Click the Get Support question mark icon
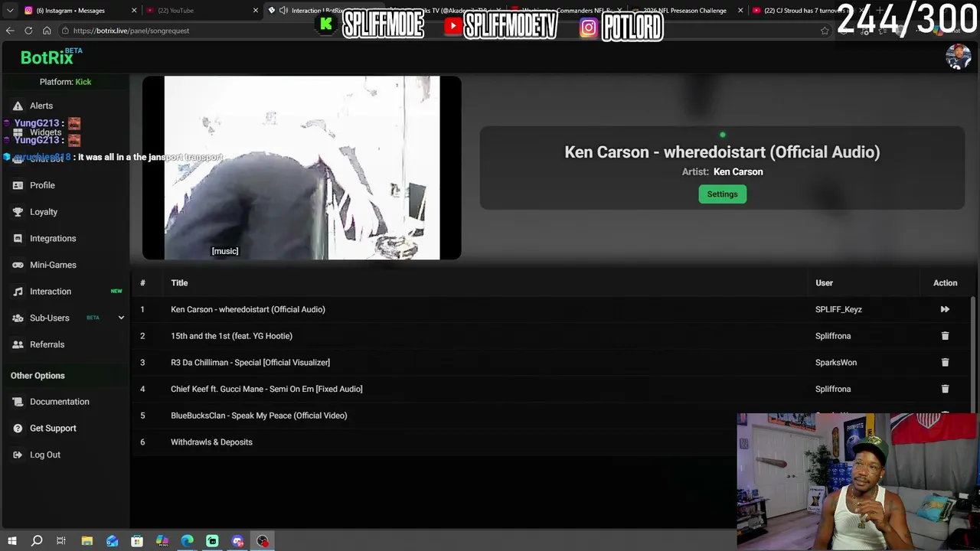 [18, 429]
